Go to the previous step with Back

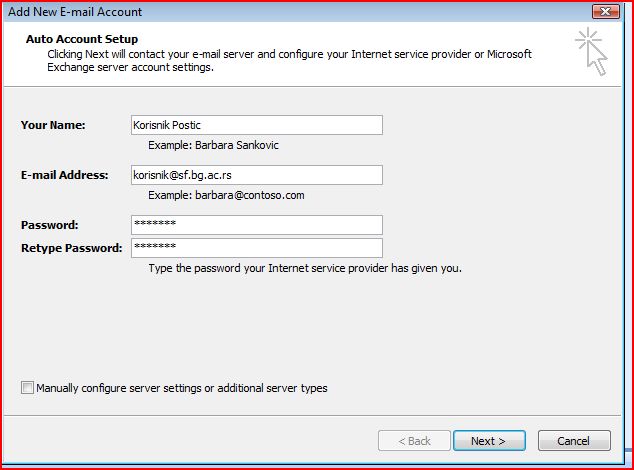414,440
